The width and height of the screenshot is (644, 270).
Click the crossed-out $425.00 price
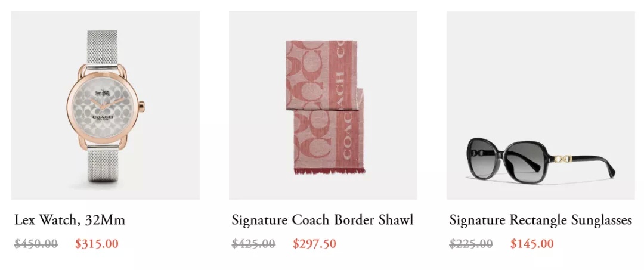(x=253, y=244)
